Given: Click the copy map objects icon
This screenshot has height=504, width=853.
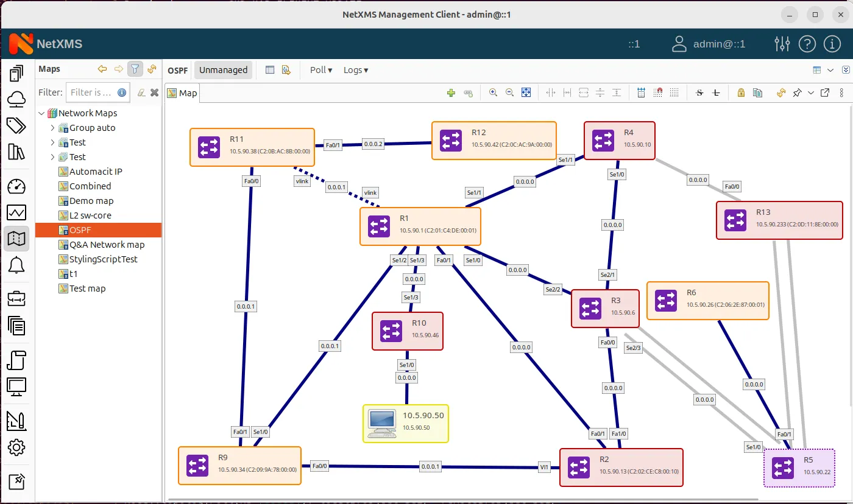Looking at the screenshot, I should pyautogui.click(x=757, y=93).
